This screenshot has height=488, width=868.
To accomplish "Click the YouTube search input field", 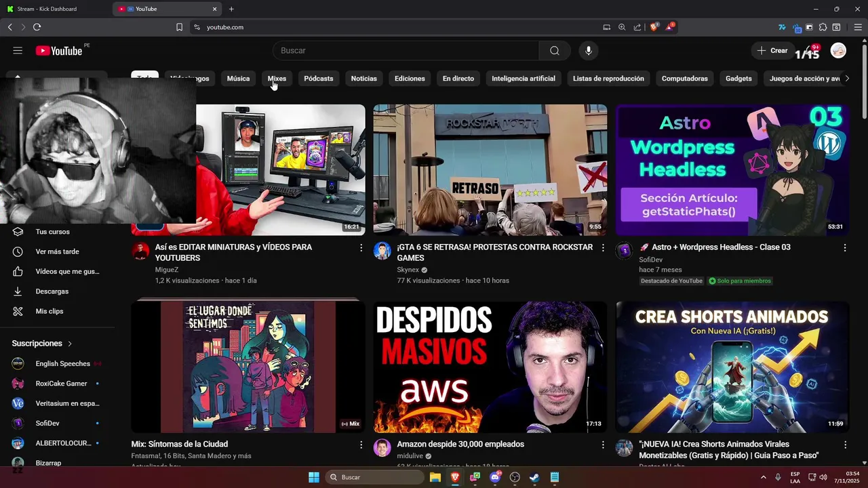I will [x=406, y=51].
